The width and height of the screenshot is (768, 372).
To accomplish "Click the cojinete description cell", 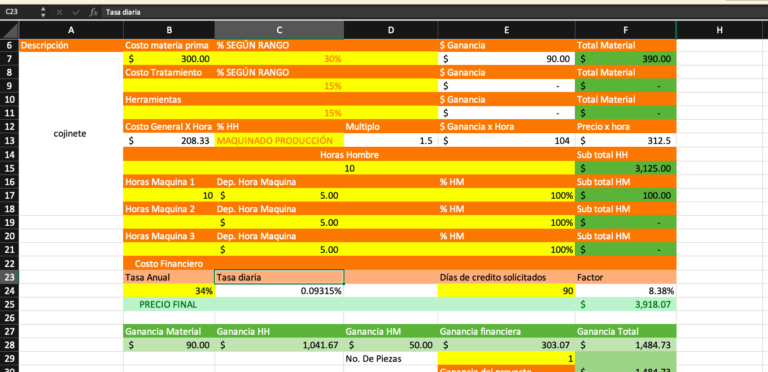I will pyautogui.click(x=71, y=134).
